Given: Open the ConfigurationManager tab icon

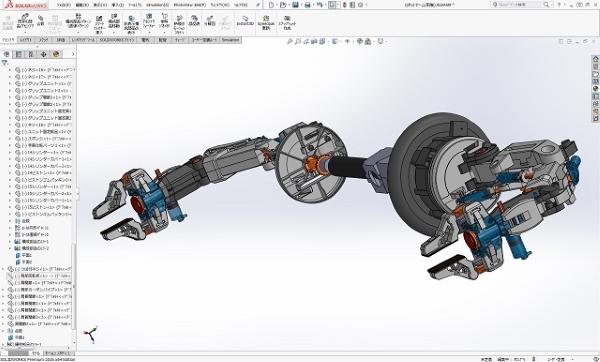Looking at the screenshot, I should 31,54.
